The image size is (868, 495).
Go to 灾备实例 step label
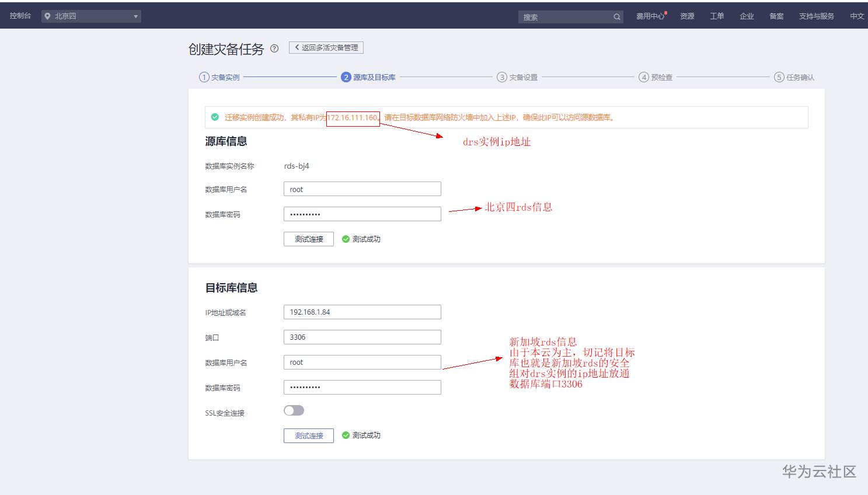pyautogui.click(x=225, y=77)
